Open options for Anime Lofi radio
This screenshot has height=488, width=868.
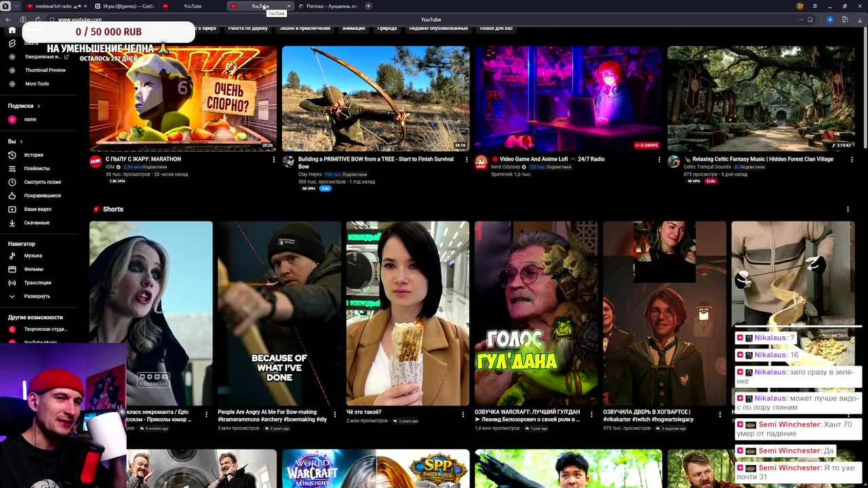pos(659,160)
